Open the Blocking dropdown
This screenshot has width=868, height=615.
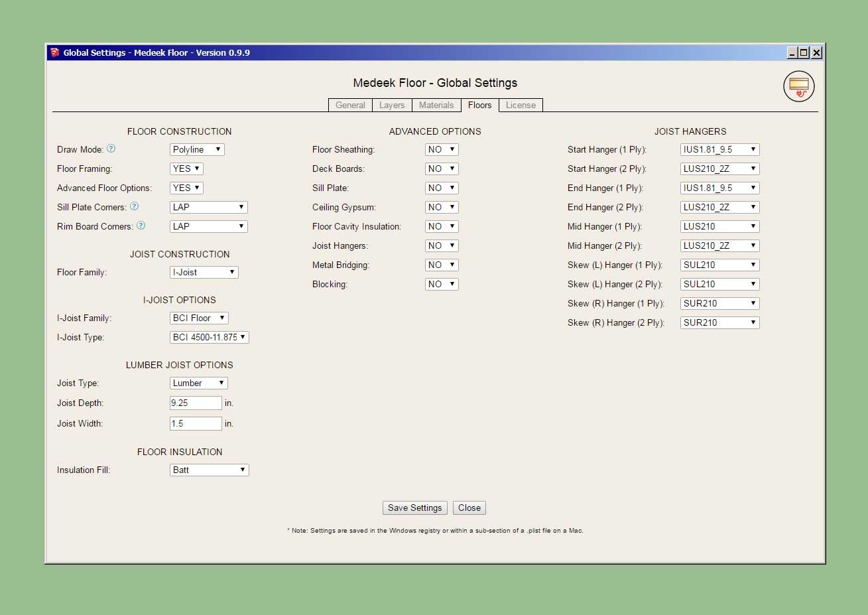coord(442,284)
